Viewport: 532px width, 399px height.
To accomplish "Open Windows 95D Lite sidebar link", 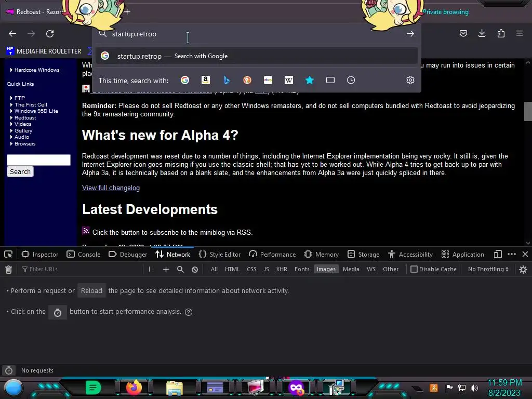I will pos(36,111).
